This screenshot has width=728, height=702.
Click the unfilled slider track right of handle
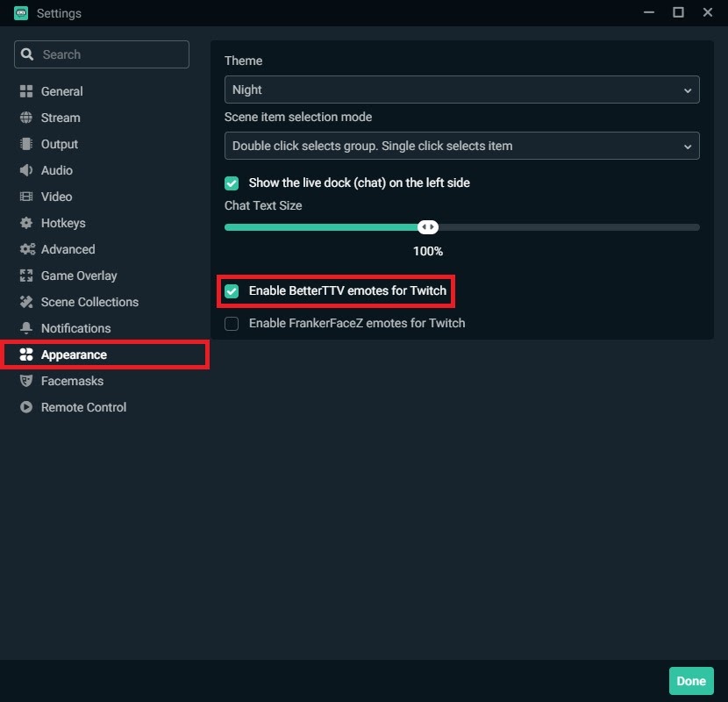tap(568, 227)
